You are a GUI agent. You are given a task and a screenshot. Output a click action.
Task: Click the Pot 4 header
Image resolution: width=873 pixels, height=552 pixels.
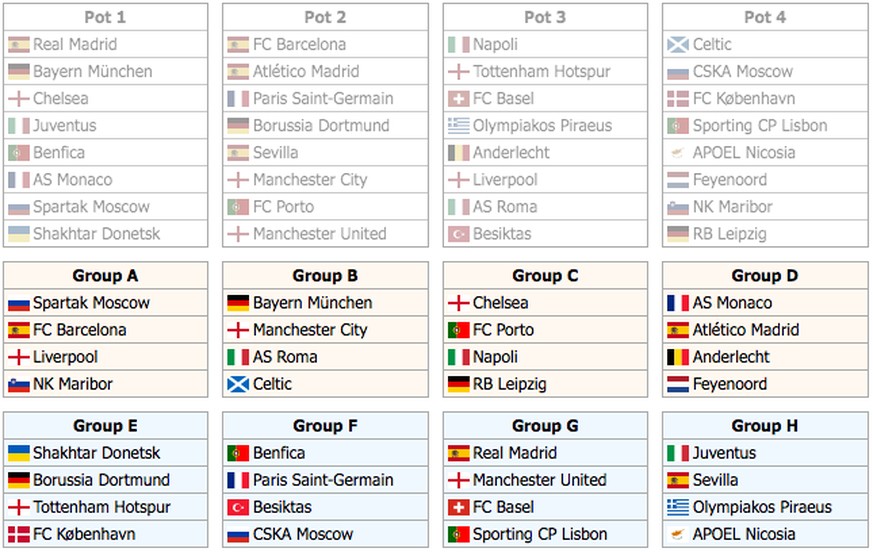pos(765,17)
